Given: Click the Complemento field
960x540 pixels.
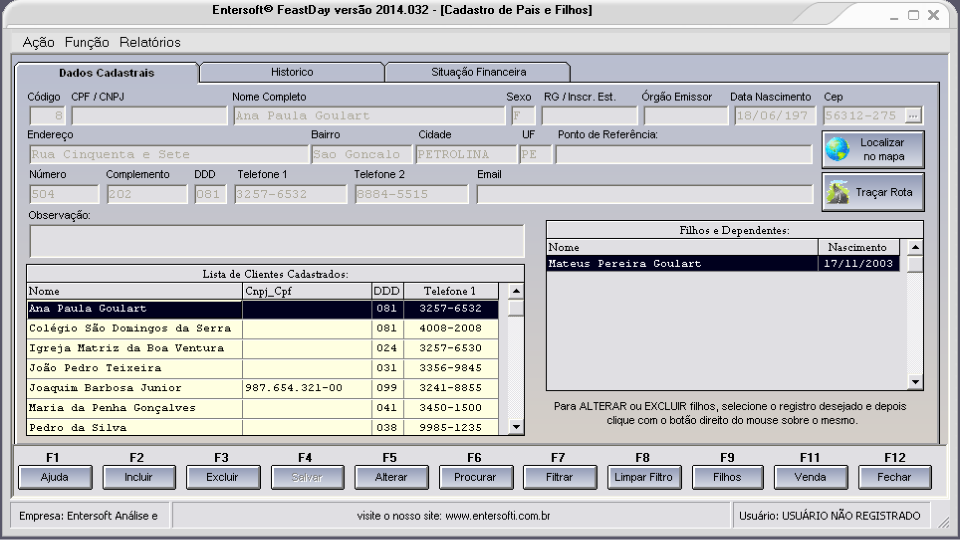Looking at the screenshot, I should coord(147,194).
